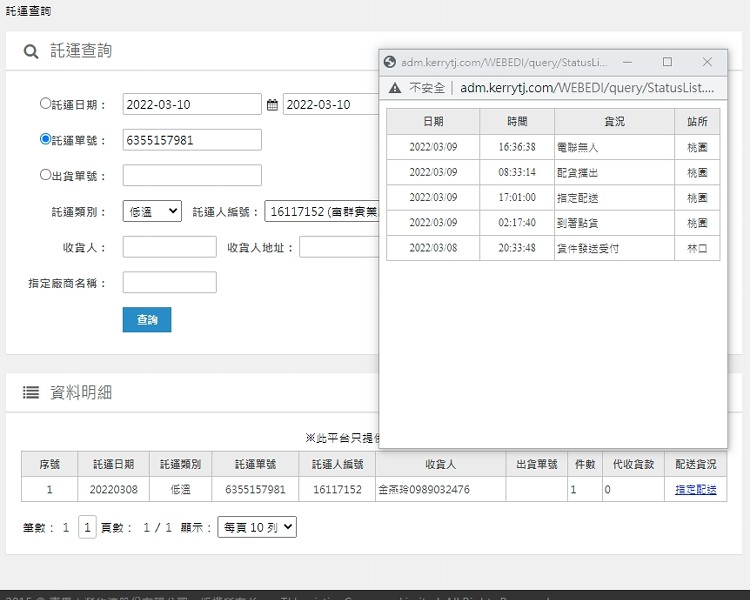Click the 收貨人 input field
This screenshot has height=600, width=750.
170,247
